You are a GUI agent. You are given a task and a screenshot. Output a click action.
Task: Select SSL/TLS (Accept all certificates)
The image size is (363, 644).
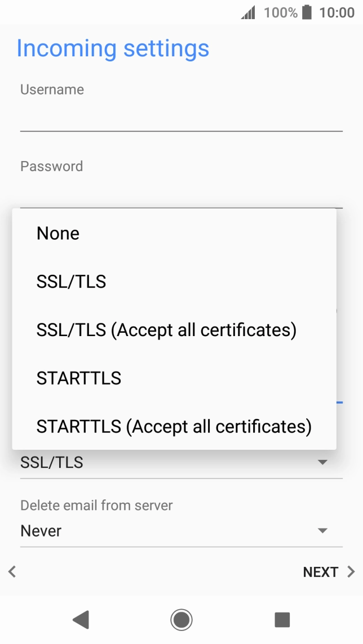[x=166, y=330]
